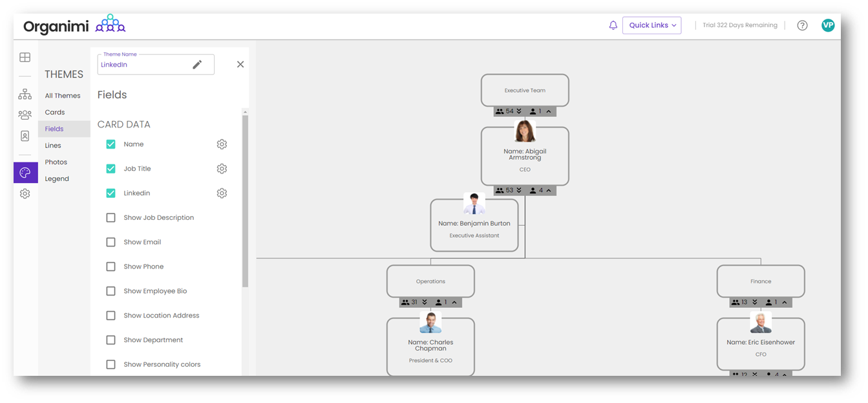Open the VP user avatar button
The image size is (868, 403).
pyautogui.click(x=828, y=25)
